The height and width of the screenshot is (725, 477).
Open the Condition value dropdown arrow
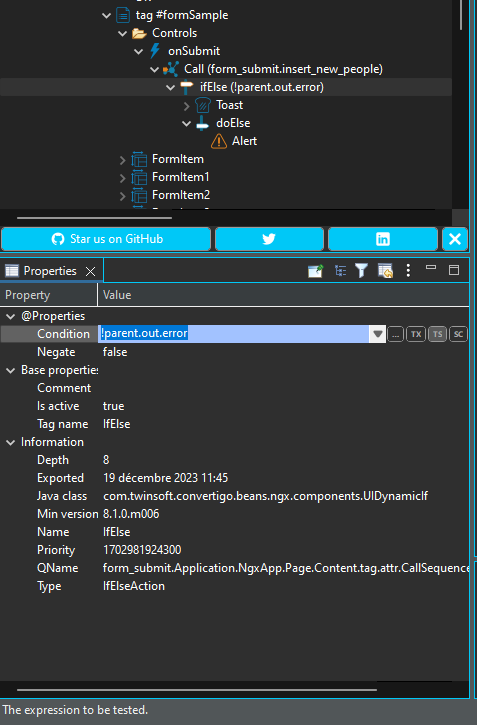click(x=377, y=334)
